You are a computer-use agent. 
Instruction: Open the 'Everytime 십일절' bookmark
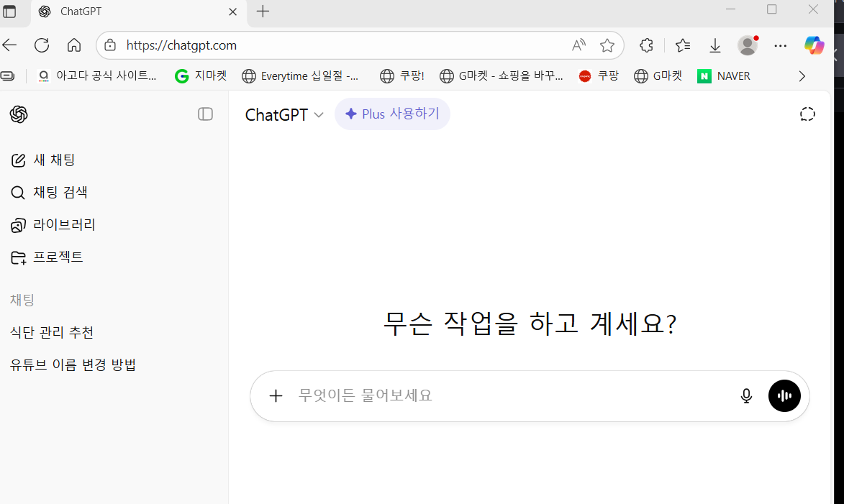(x=300, y=75)
